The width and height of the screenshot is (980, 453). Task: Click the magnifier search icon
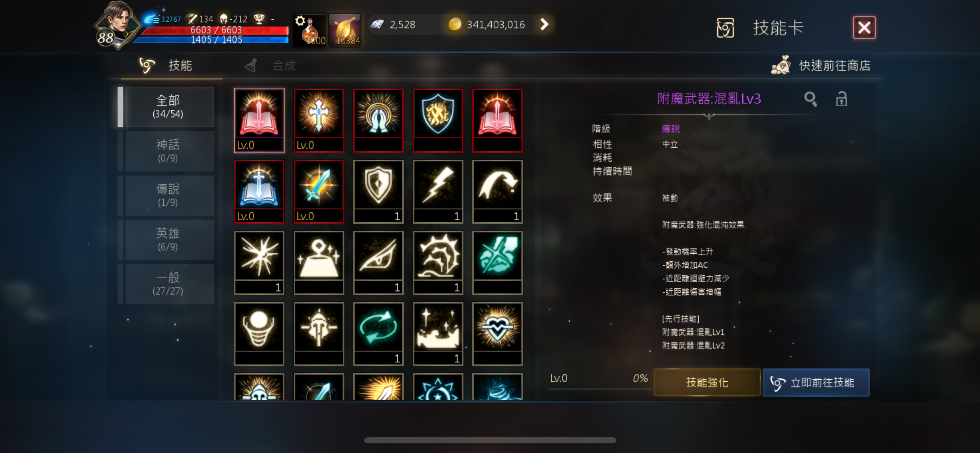point(810,99)
